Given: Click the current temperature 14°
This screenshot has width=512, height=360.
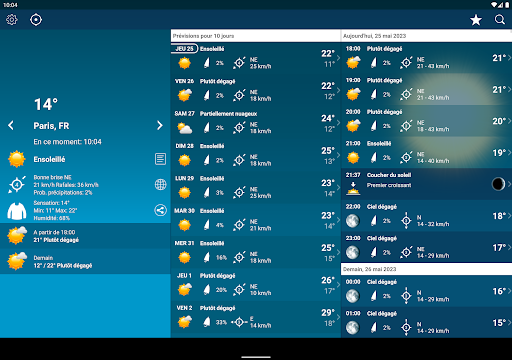Looking at the screenshot, I should tap(46, 104).
